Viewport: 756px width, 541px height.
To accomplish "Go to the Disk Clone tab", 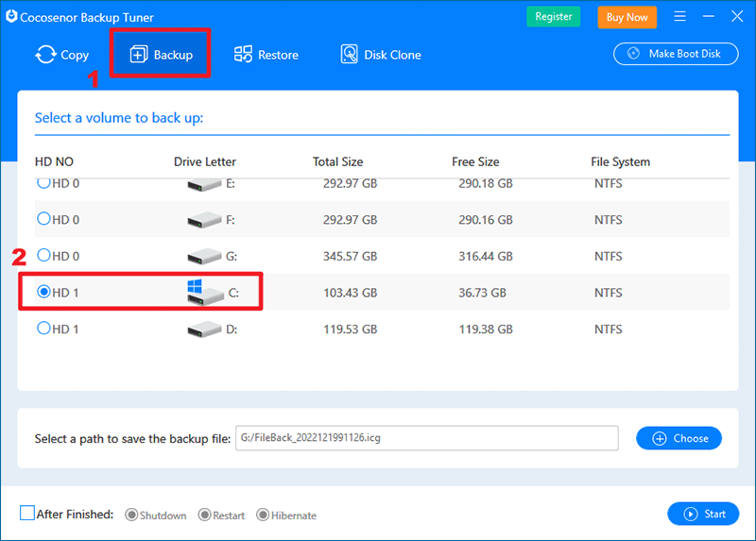I will point(381,55).
